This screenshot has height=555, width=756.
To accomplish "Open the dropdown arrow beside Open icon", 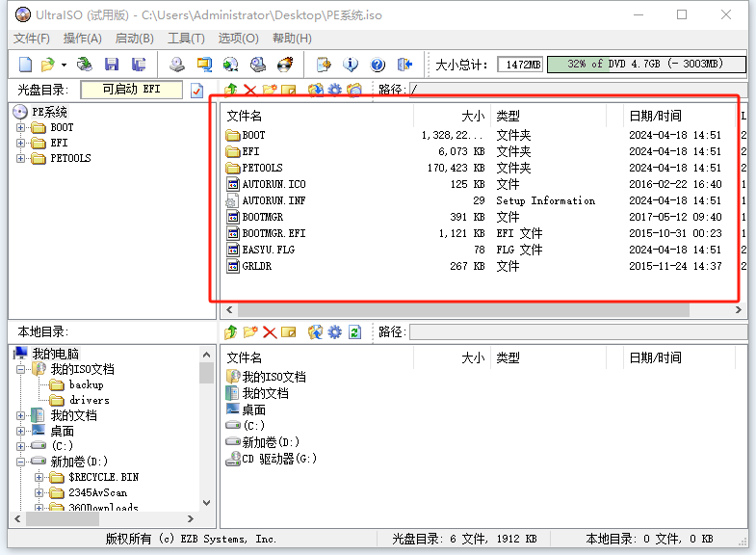I will coord(64,65).
